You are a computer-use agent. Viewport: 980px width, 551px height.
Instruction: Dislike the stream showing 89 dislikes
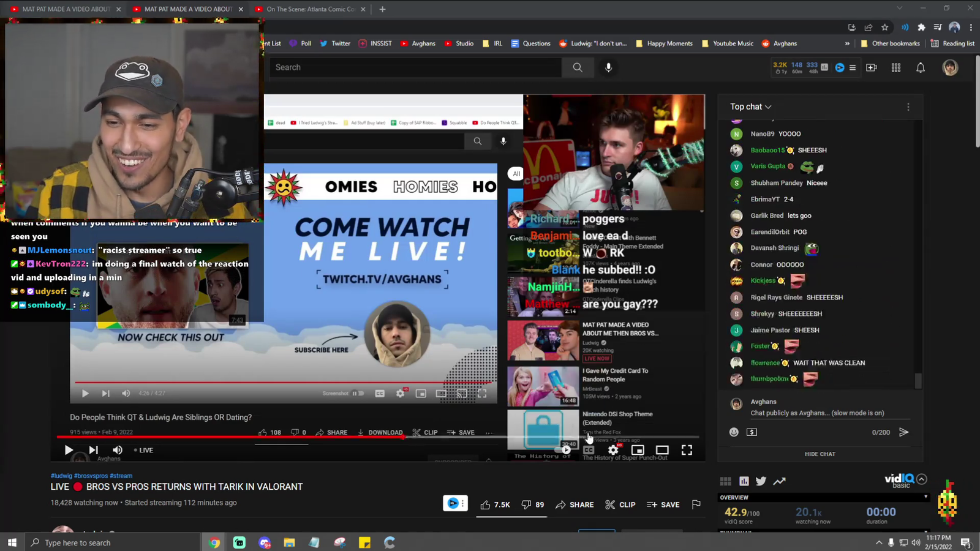[532, 504]
